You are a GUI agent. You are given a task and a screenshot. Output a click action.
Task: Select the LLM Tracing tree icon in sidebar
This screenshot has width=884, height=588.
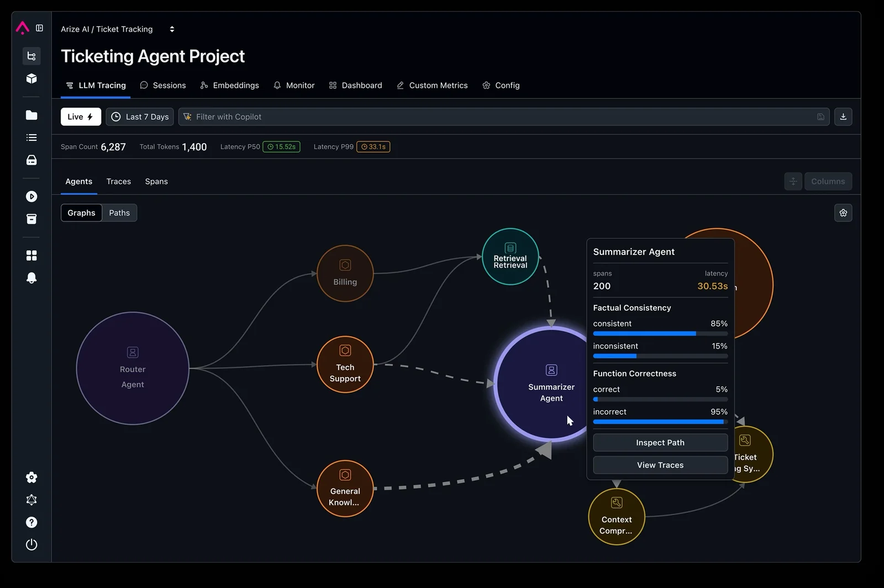point(31,56)
